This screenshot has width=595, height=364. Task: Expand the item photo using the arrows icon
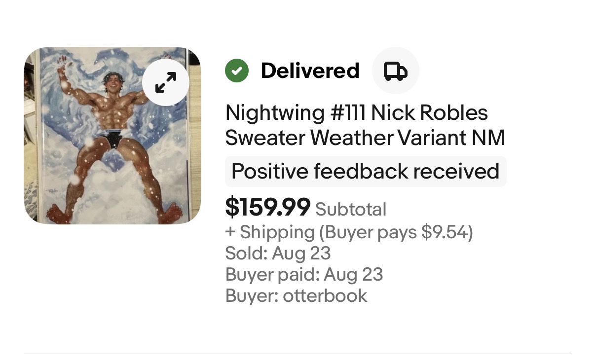click(166, 82)
